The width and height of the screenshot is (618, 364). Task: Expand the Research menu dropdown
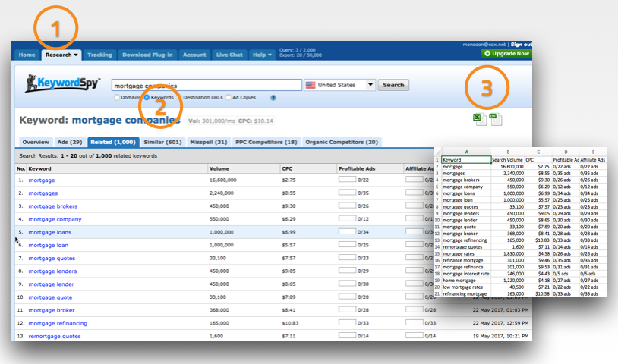click(61, 55)
